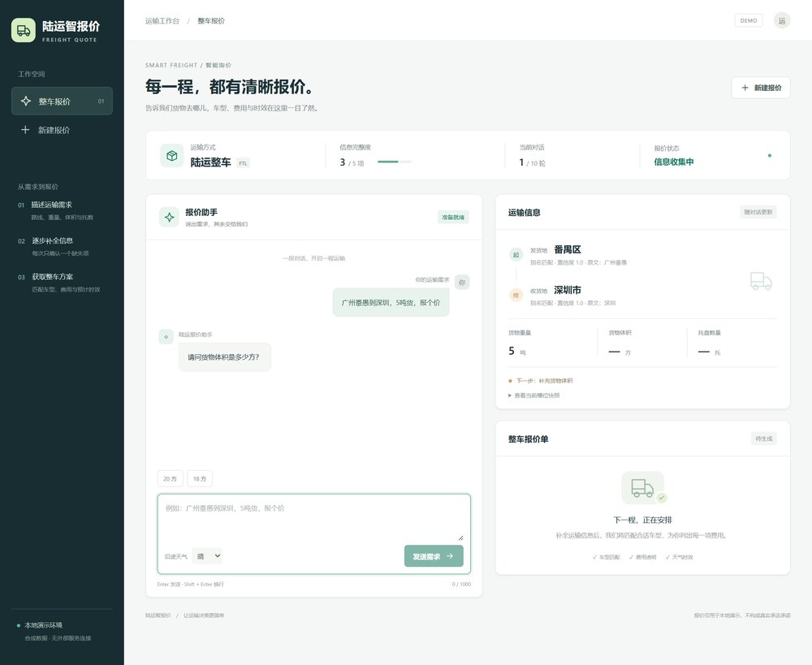This screenshot has width=812, height=665.
Task: Click the 报价助手 sparkle icon
Action: pos(170,217)
